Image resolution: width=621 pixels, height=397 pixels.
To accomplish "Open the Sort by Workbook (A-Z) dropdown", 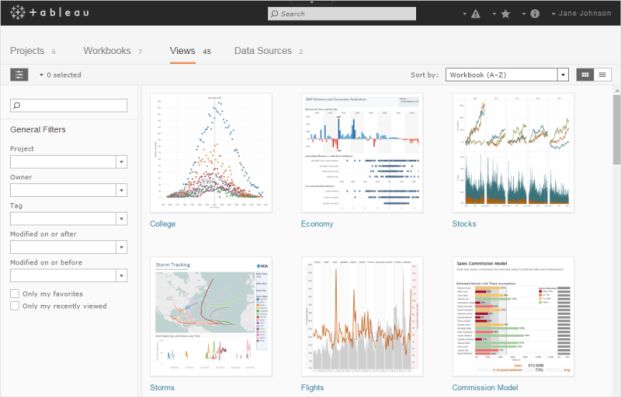I will [507, 74].
